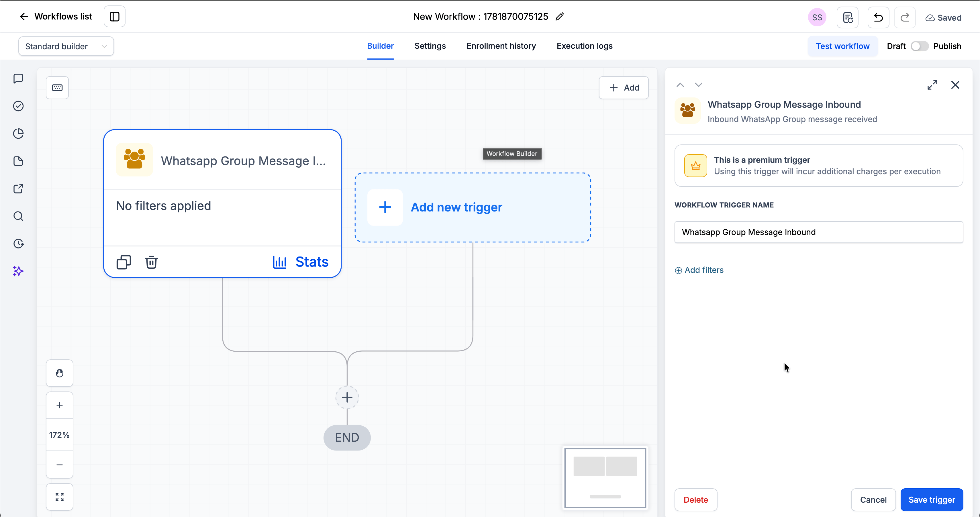Viewport: 980px width, 517px height.
Task: Open the Standard builder dropdown
Action: (66, 46)
